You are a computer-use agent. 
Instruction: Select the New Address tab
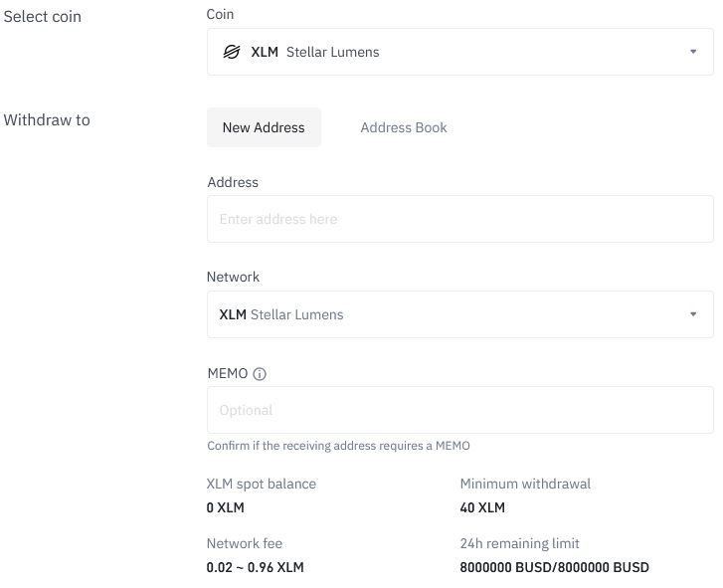coord(264,127)
